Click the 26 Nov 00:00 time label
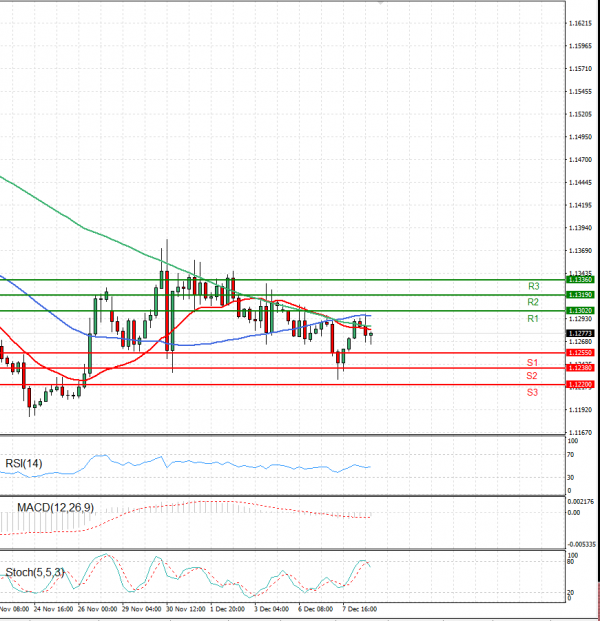This screenshot has height=621, width=600. (x=97, y=609)
